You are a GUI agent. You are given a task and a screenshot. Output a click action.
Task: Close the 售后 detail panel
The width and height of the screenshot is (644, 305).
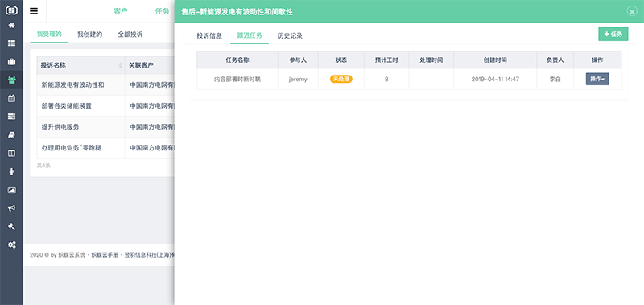(x=632, y=11)
